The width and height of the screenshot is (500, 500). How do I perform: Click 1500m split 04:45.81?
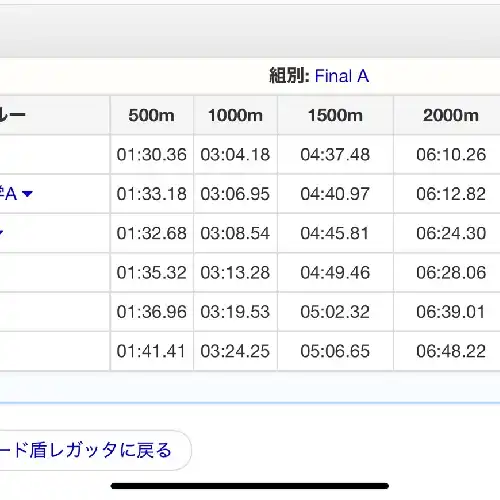[335, 233]
